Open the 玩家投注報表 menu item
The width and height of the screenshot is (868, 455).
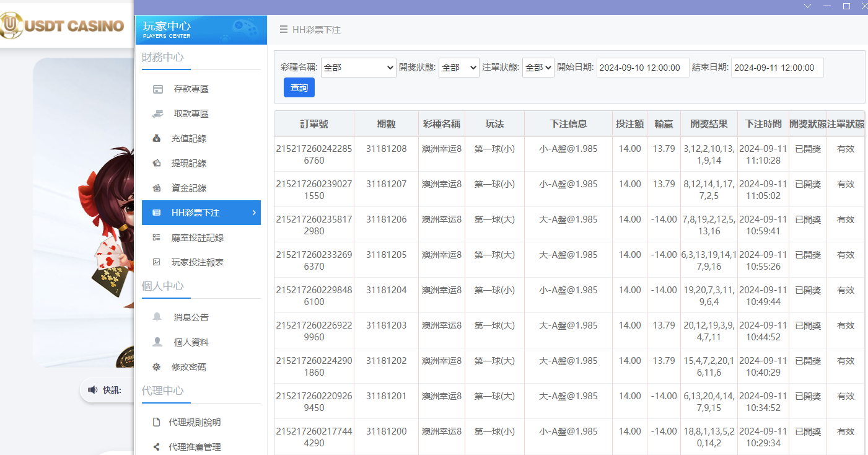(197, 263)
